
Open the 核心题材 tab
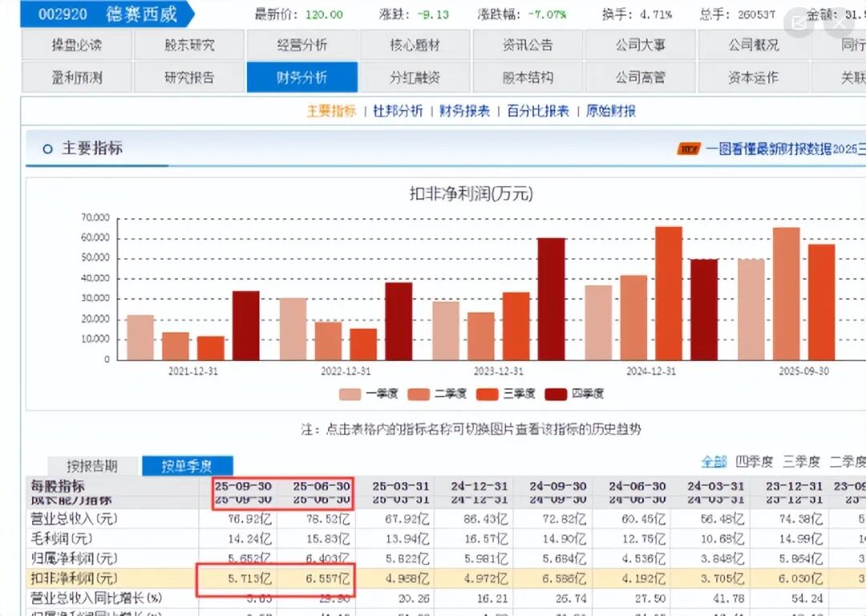coord(415,45)
